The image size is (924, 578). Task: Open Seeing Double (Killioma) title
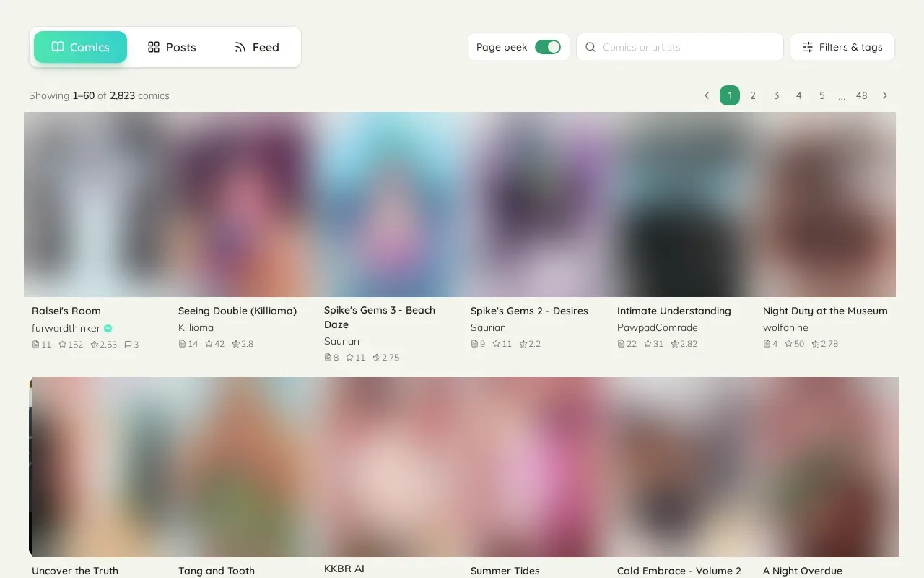pyautogui.click(x=237, y=311)
